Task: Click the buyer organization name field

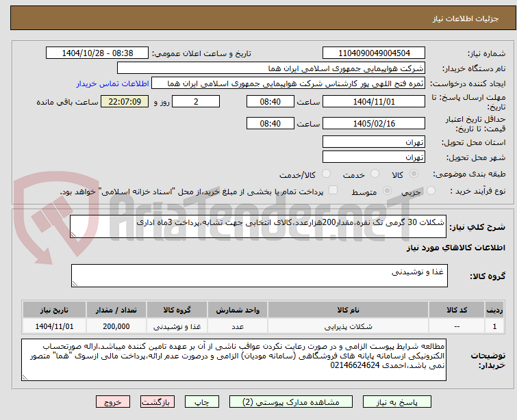Action: tap(270, 68)
